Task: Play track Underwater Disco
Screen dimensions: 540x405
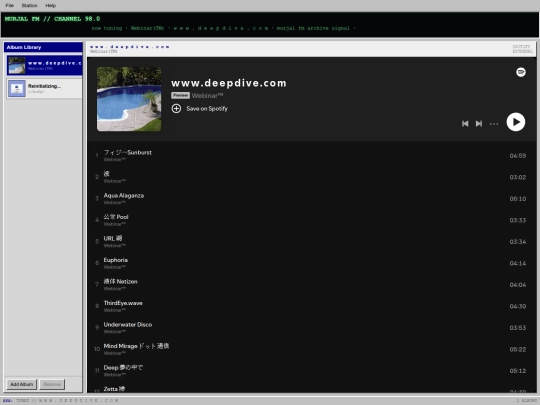Action: 312,328
